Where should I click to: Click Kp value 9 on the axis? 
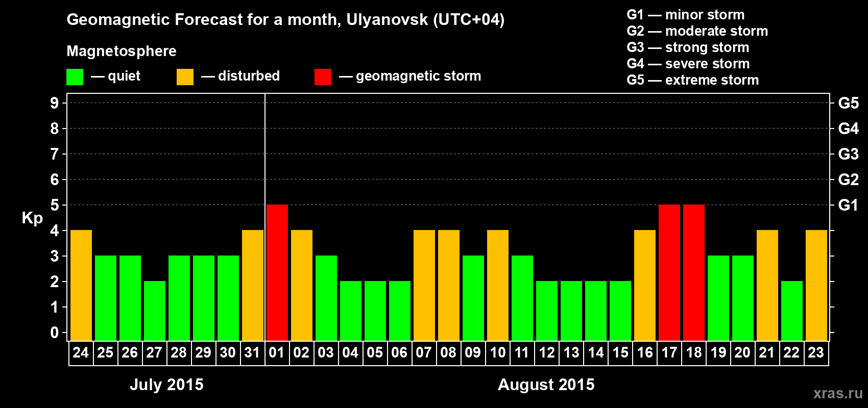coord(55,103)
